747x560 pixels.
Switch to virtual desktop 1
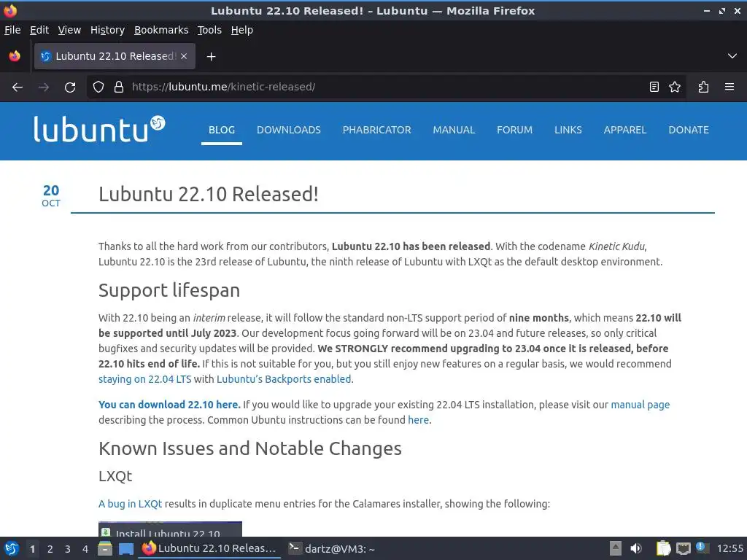pos(32,549)
